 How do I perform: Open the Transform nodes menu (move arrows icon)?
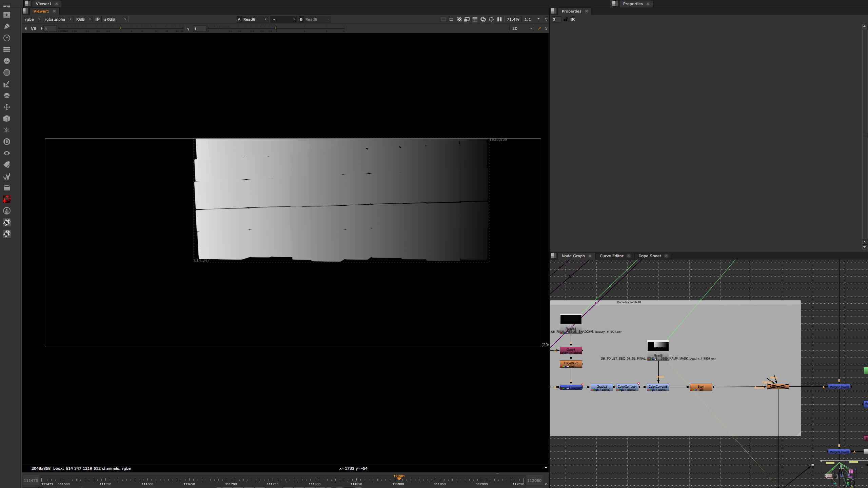coord(6,107)
